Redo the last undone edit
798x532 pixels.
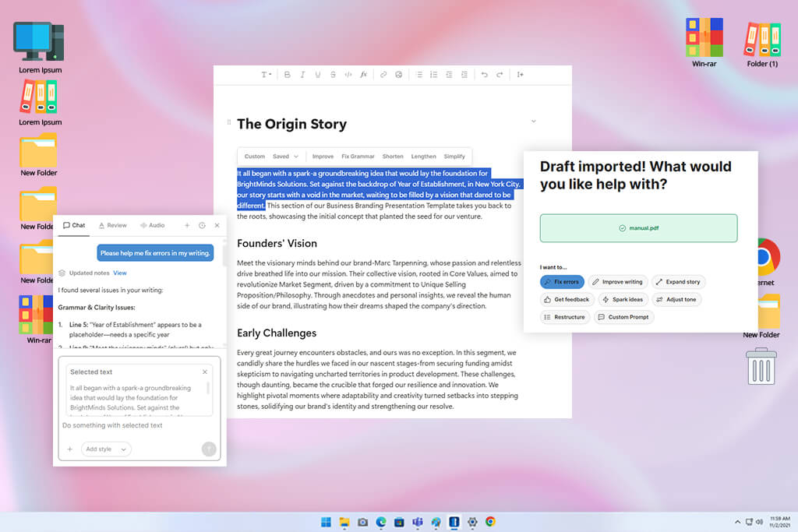click(x=500, y=75)
